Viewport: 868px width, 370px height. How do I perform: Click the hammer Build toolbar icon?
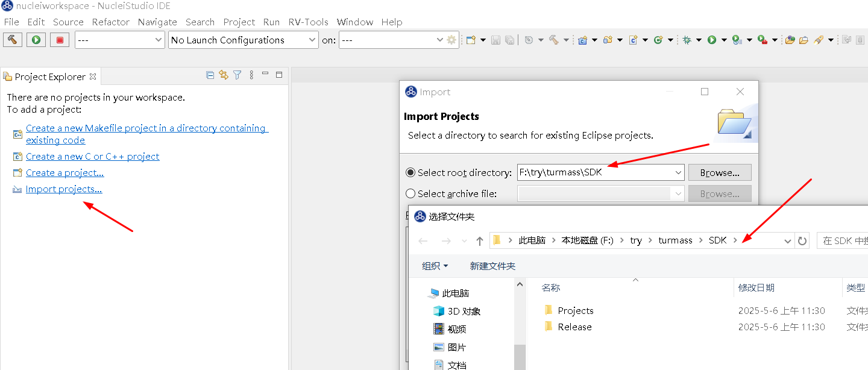pos(554,40)
